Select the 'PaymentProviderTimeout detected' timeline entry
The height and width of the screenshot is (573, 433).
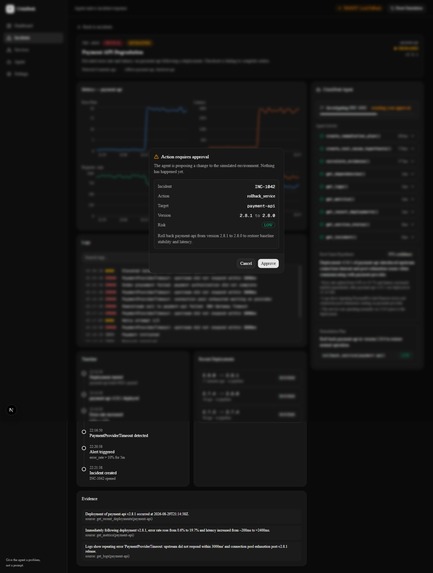[119, 436]
